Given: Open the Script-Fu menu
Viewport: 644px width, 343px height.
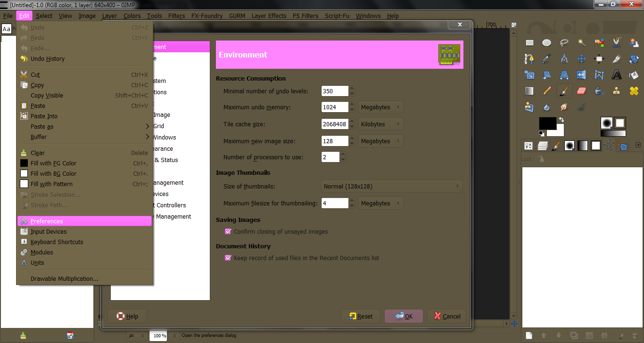Looking at the screenshot, I should (337, 16).
